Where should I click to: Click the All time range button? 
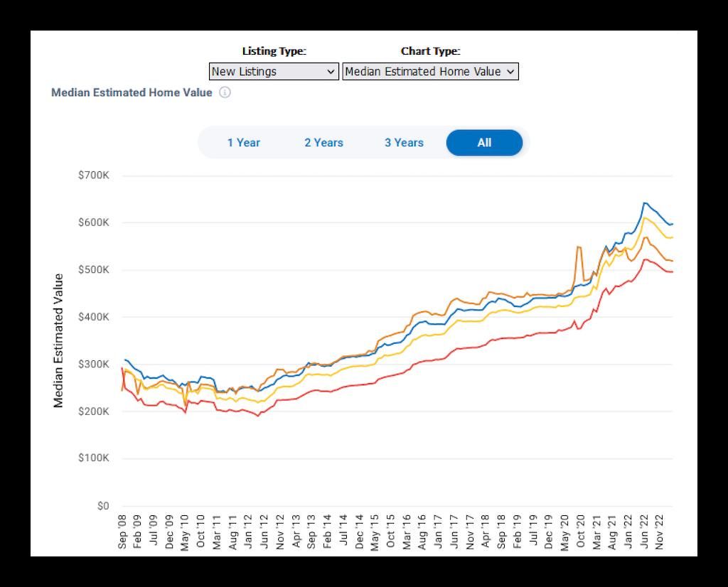(484, 142)
